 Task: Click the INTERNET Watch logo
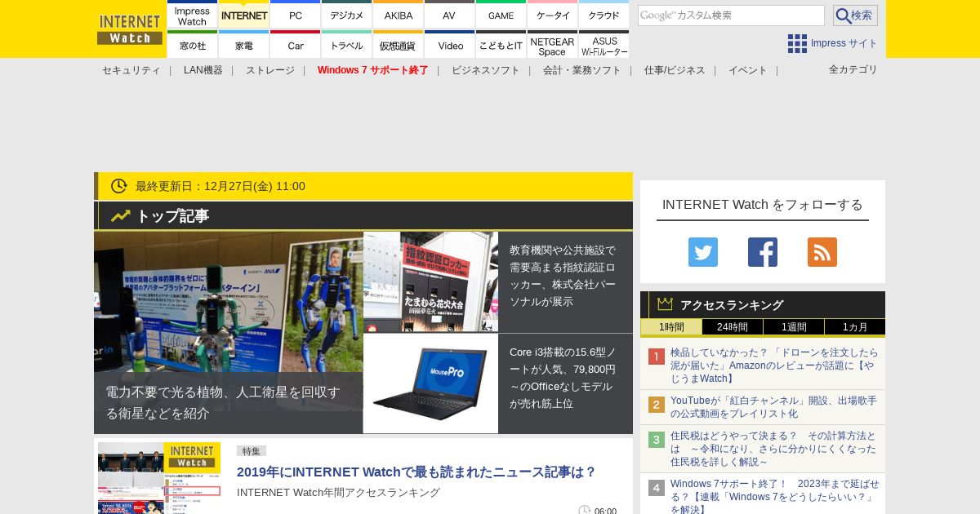click(x=130, y=29)
